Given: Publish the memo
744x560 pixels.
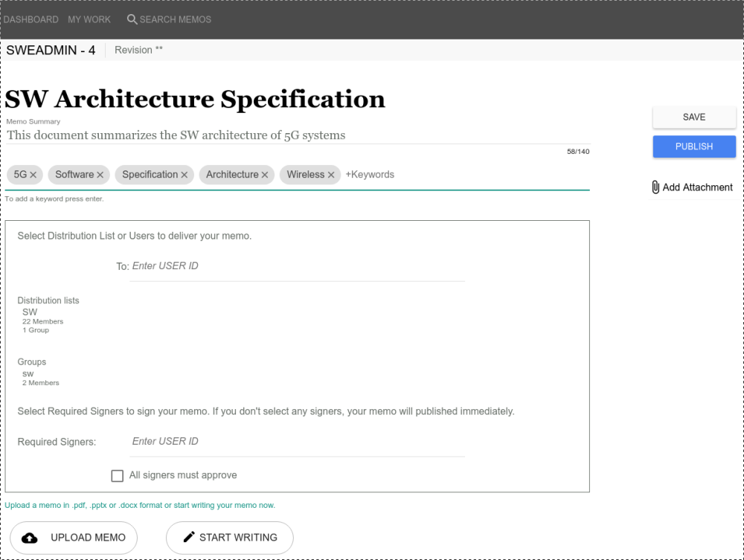Looking at the screenshot, I should [x=694, y=147].
